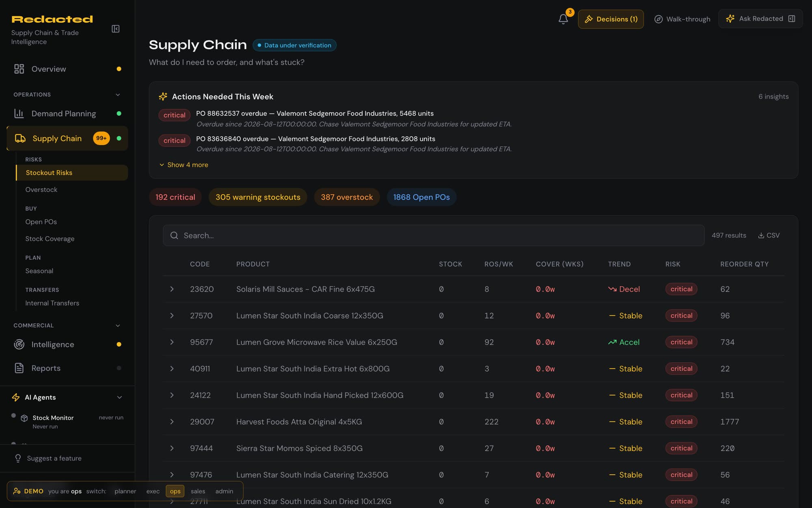Click reorder qty 1777

click(730, 422)
